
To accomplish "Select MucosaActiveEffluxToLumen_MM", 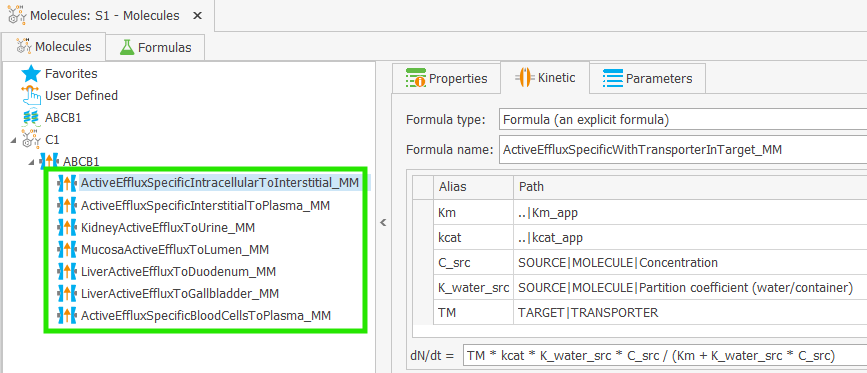I will pyautogui.click(x=175, y=249).
